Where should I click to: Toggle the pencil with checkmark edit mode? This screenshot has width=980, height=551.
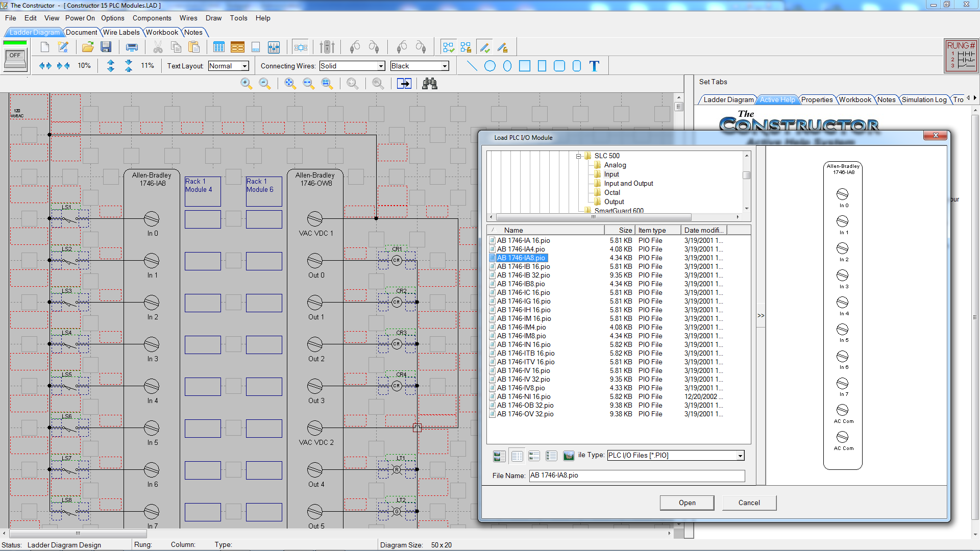pyautogui.click(x=485, y=47)
